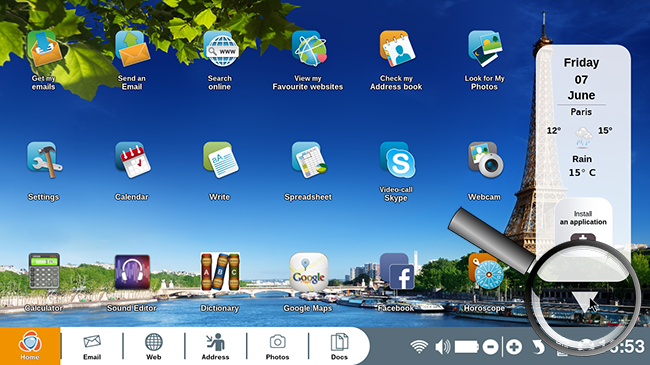Image resolution: width=650 pixels, height=365 pixels.
Task: Click the down arrow below Install an application
Action: coord(585,302)
